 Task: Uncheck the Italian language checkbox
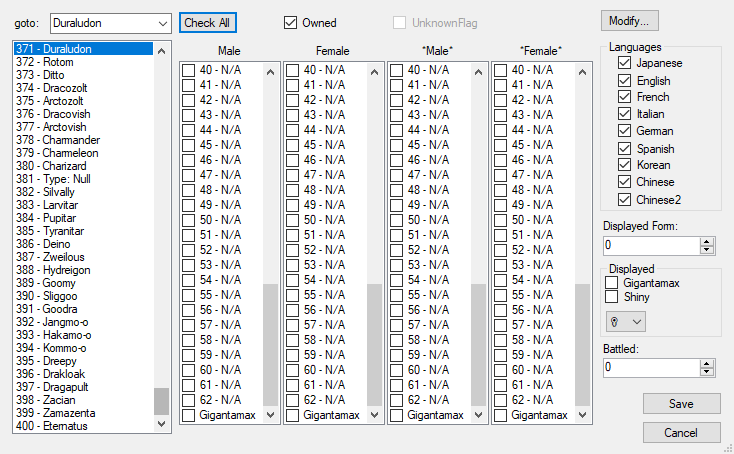click(624, 113)
